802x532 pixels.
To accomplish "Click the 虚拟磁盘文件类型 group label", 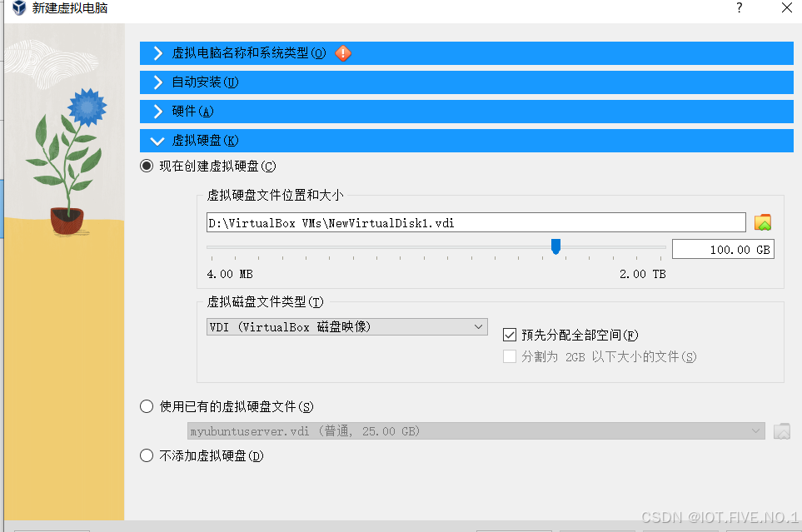I will click(x=265, y=302).
